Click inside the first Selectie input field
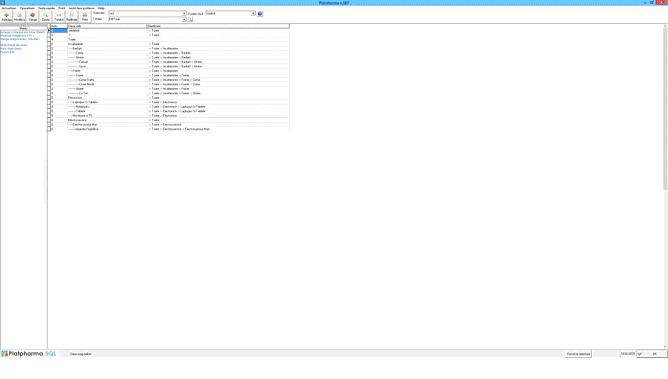The width and height of the screenshot is (668, 379). 145,14
